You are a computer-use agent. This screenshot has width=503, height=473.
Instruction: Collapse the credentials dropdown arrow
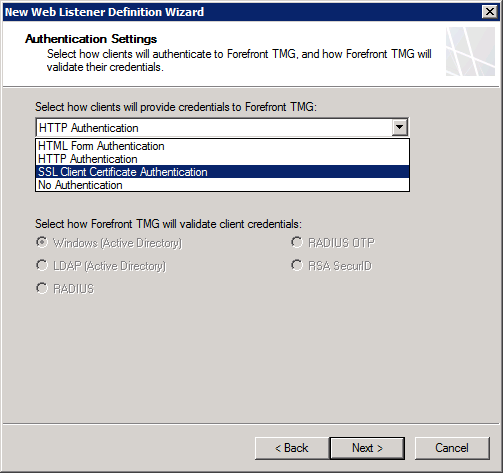point(399,127)
